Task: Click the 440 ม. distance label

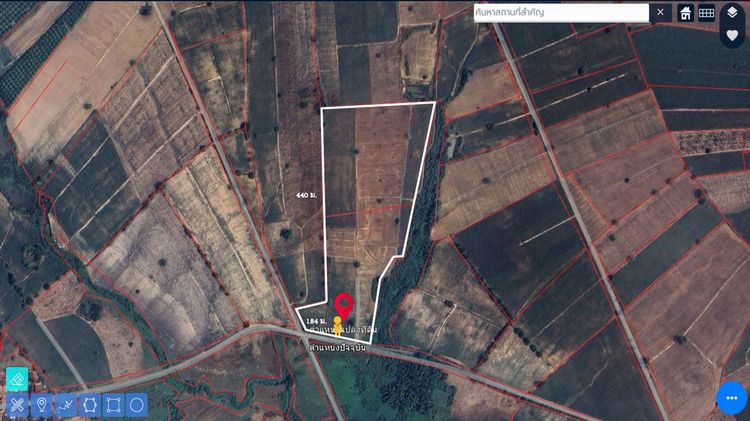Action: coord(306,195)
